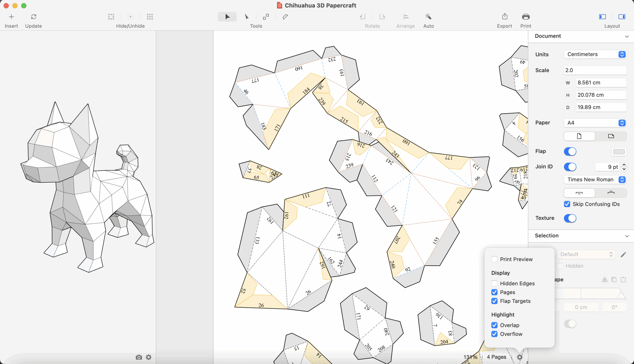
Task: Click the Print icon
Action: click(526, 17)
